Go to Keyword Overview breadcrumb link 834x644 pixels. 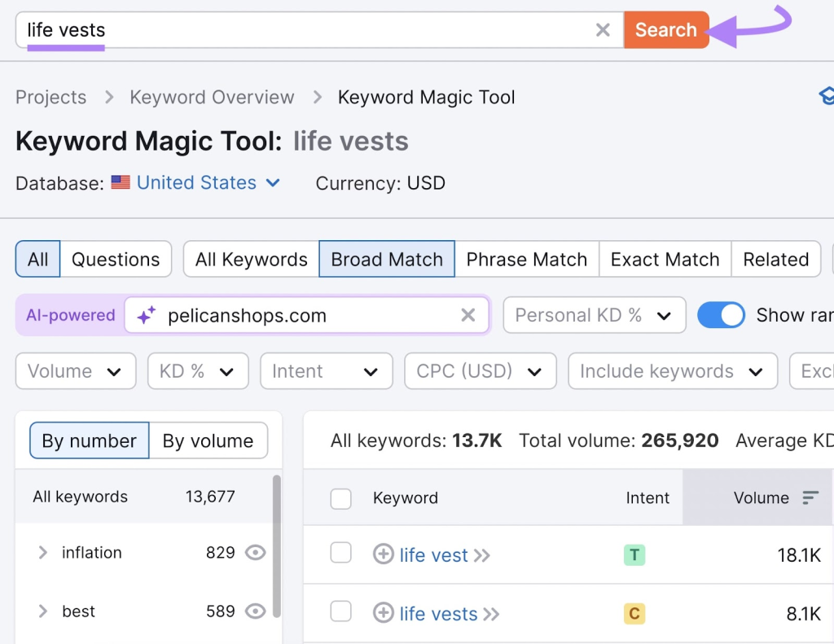(212, 98)
